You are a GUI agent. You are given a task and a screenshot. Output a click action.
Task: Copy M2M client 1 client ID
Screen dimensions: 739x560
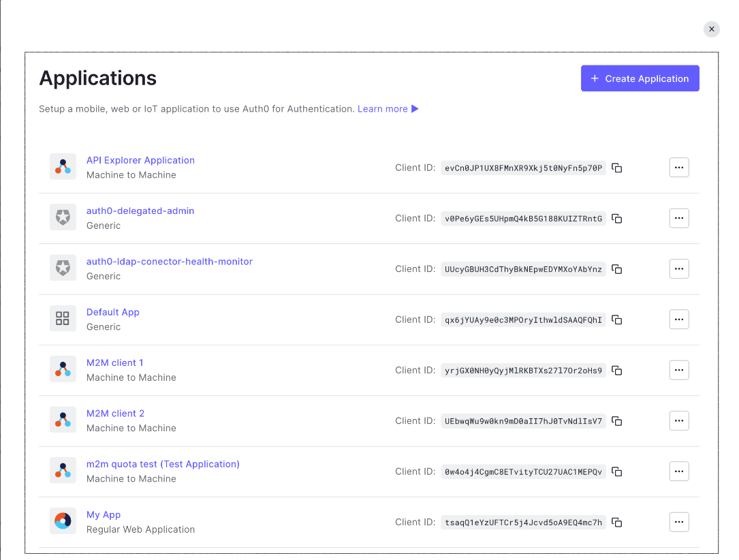pos(616,371)
